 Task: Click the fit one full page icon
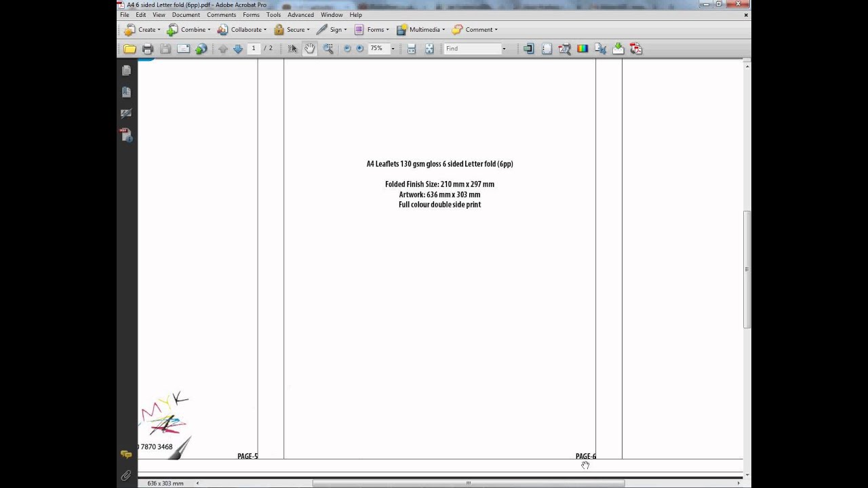[429, 49]
